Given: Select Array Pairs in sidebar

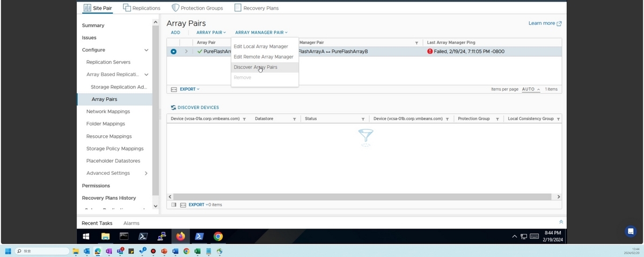Looking at the screenshot, I should coord(104,99).
